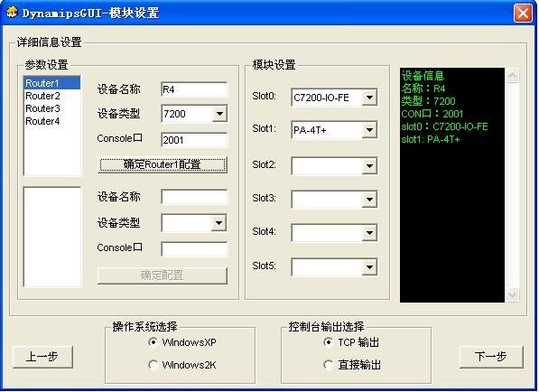Select Router4 in the router list
The image size is (539, 392).
(x=51, y=121)
